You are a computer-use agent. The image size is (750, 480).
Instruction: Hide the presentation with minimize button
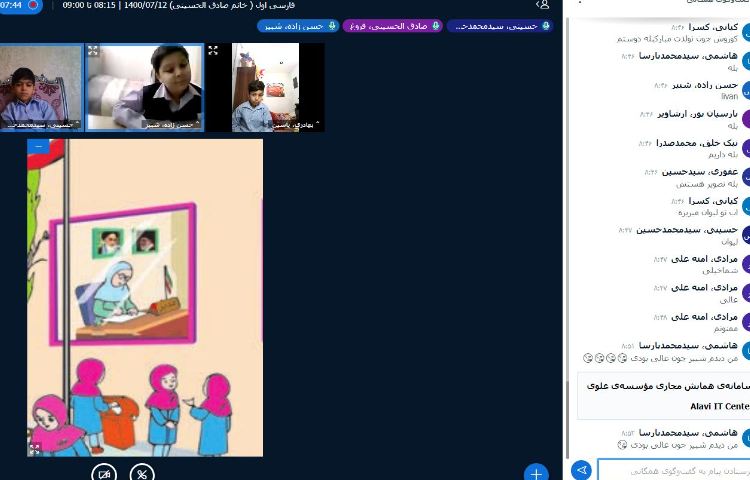pos(38,146)
